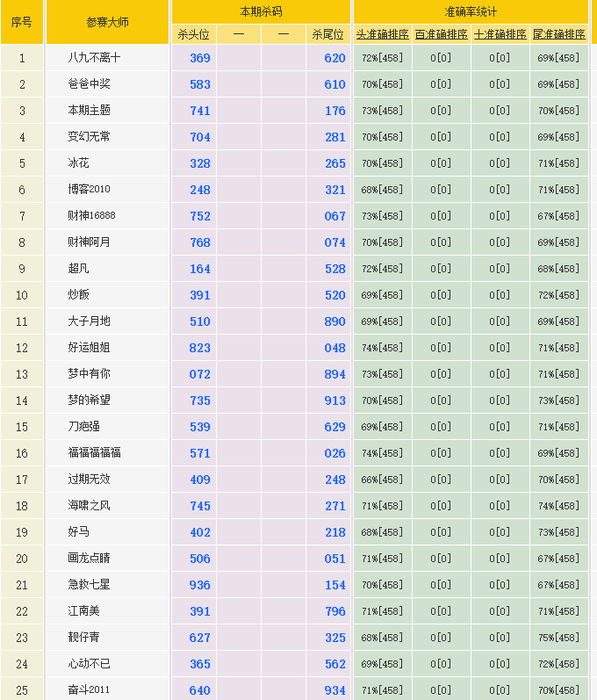The image size is (597, 700).
Task: Select 杀头位 number 823 for 好运姐姐
Action: [x=200, y=348]
